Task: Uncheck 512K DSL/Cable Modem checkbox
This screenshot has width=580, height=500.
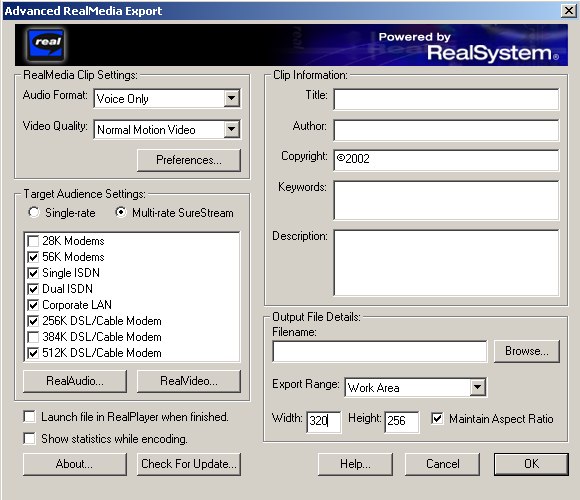Action: click(x=33, y=353)
